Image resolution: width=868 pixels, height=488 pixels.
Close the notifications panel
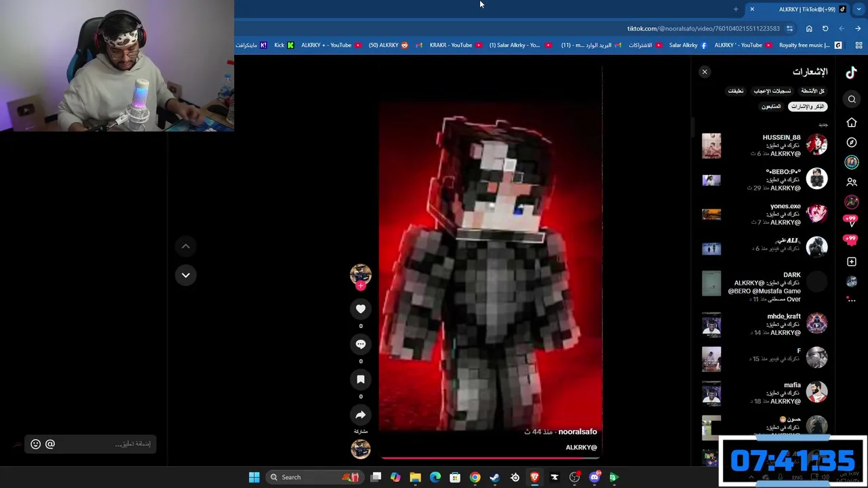tap(705, 72)
